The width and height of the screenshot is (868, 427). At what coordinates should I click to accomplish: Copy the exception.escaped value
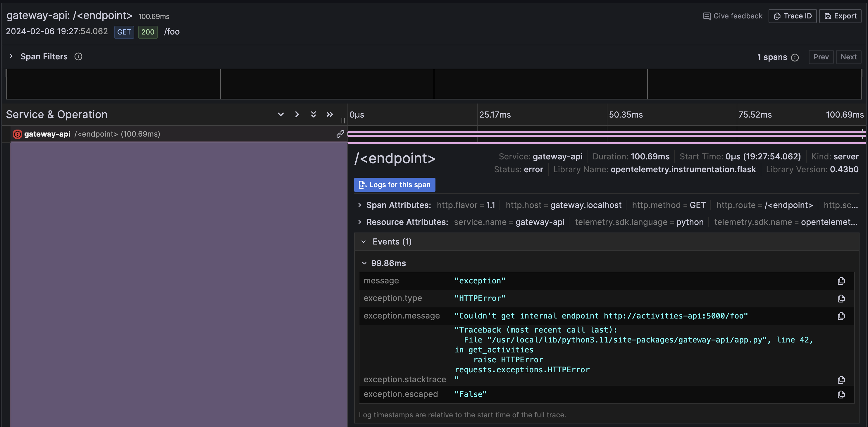[841, 394]
